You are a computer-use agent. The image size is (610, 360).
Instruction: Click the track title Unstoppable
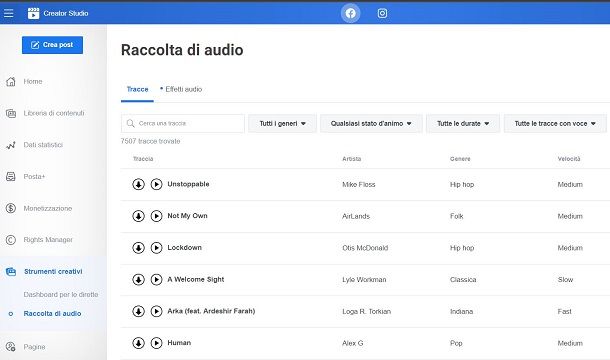point(188,184)
